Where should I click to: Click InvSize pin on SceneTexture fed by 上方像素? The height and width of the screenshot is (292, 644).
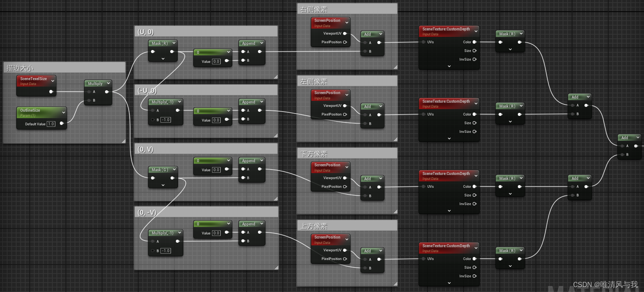tap(475, 276)
